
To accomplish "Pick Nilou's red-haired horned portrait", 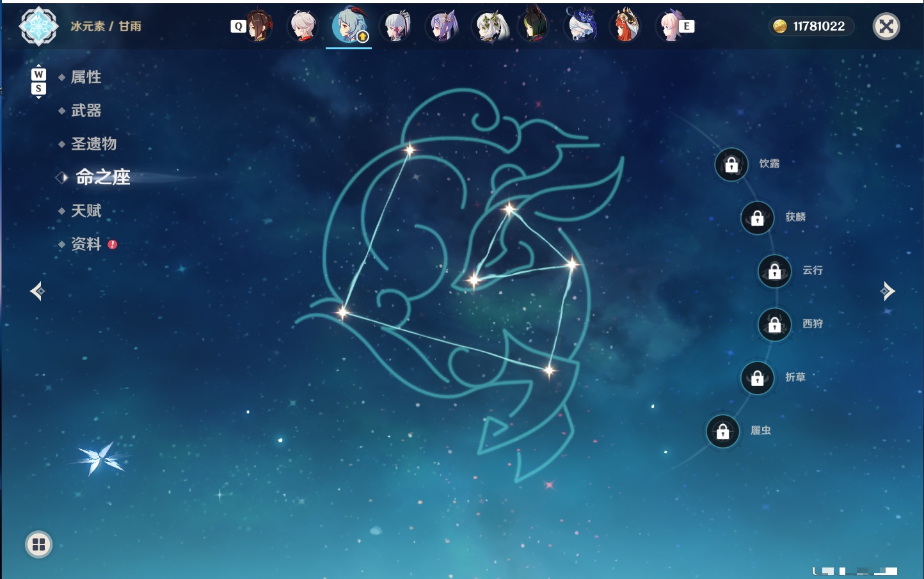I will tap(626, 25).
